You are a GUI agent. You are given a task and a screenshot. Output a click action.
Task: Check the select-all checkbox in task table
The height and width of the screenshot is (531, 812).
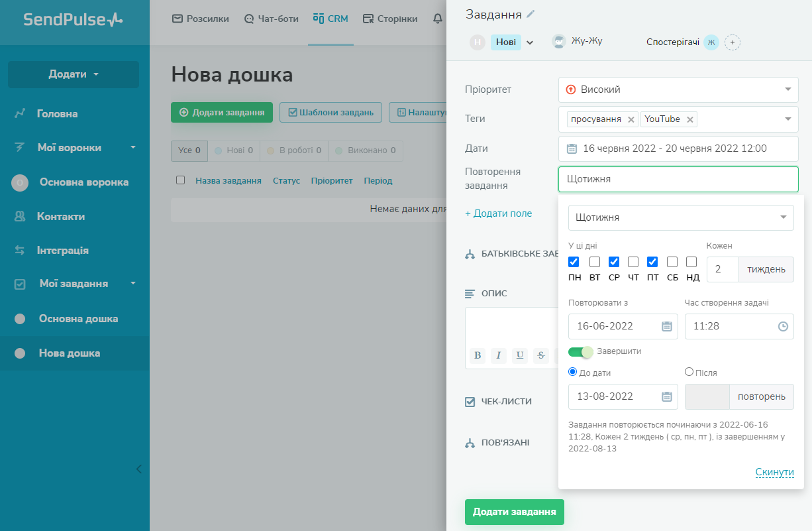181,180
